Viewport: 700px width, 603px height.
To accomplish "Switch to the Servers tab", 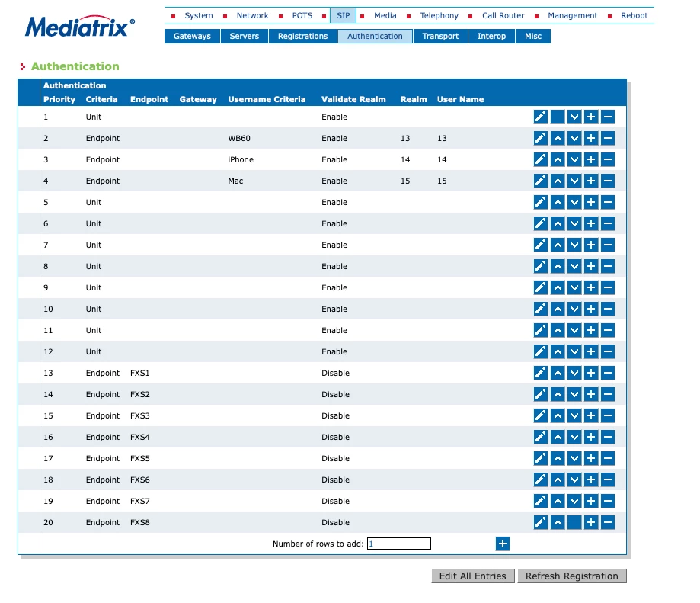I will pyautogui.click(x=245, y=36).
